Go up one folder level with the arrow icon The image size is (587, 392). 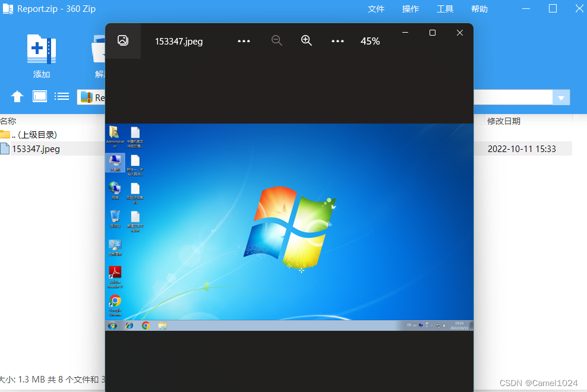click(x=17, y=97)
